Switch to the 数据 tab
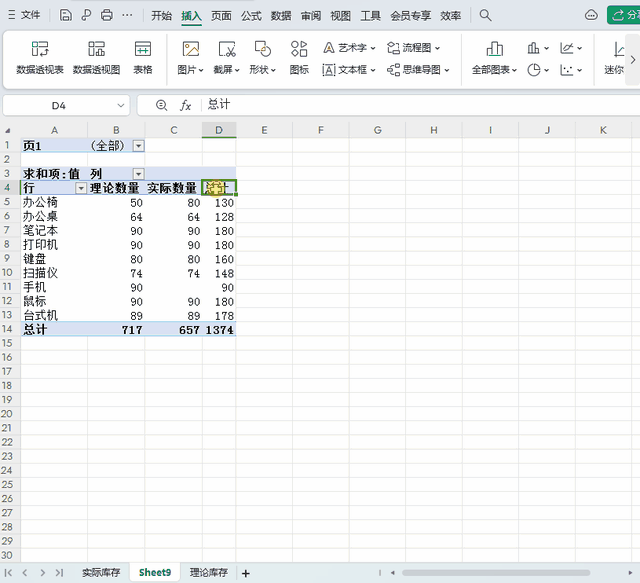Image resolution: width=640 pixels, height=583 pixels. tap(281, 16)
